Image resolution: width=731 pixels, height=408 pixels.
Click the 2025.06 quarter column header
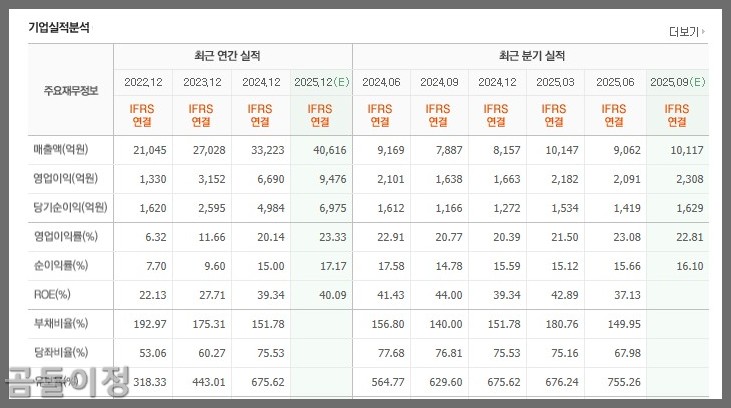(x=615, y=82)
